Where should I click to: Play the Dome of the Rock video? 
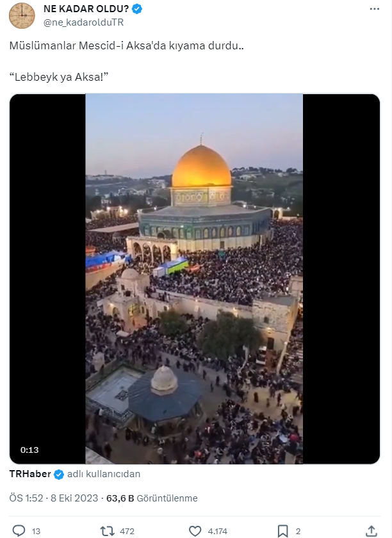tap(194, 279)
